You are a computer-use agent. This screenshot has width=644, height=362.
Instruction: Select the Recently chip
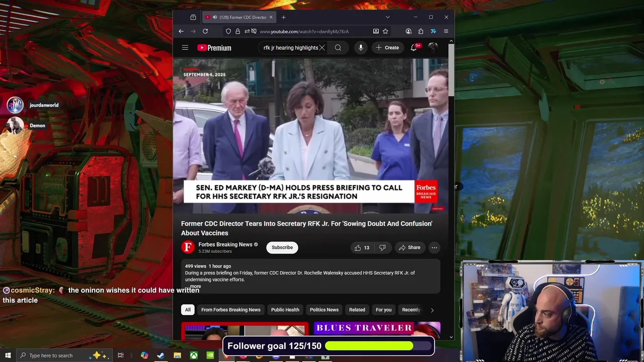tap(411, 310)
